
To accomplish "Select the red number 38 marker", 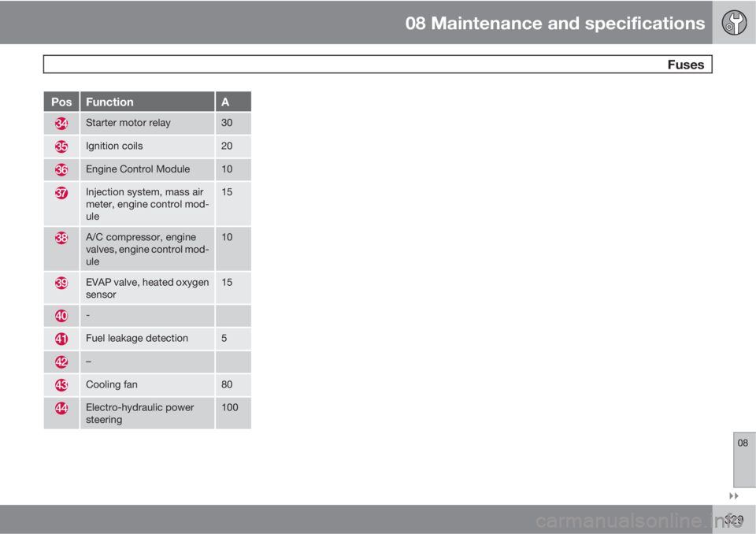I will pyautogui.click(x=61, y=239).
